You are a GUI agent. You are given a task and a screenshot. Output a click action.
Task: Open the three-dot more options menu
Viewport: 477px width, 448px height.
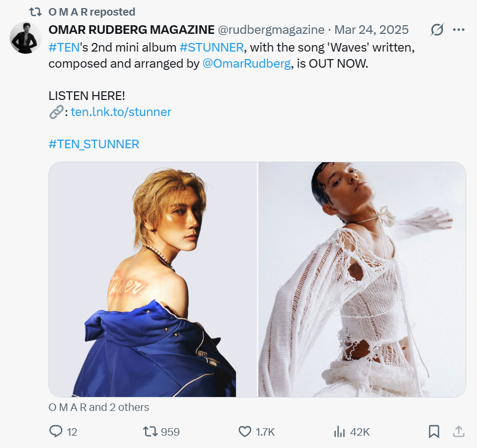point(458,30)
